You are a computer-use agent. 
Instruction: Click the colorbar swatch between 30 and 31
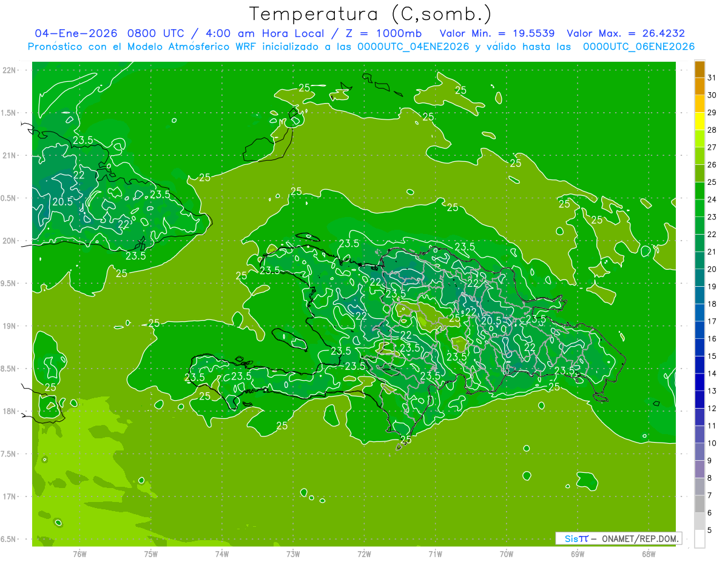699,86
